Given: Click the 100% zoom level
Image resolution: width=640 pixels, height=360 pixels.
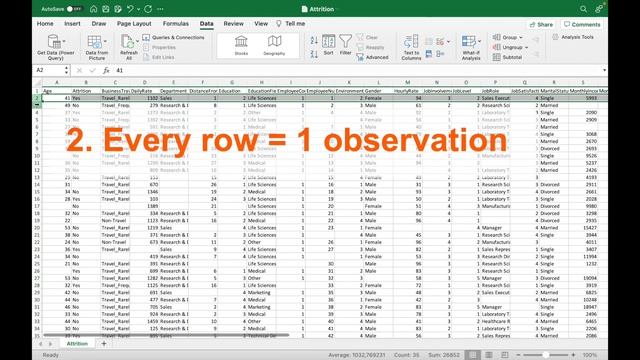Looking at the screenshot, I should coord(589,355).
